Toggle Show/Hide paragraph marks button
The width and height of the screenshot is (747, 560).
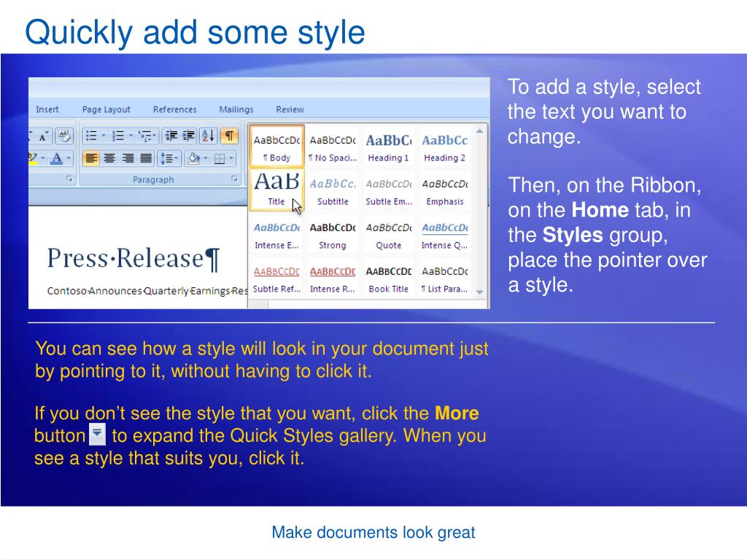click(x=229, y=136)
